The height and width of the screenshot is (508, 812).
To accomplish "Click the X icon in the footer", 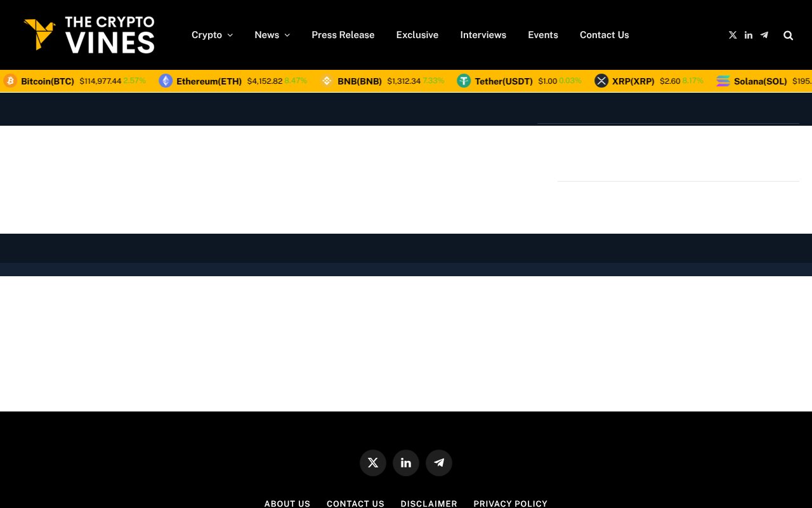I will pyautogui.click(x=373, y=463).
